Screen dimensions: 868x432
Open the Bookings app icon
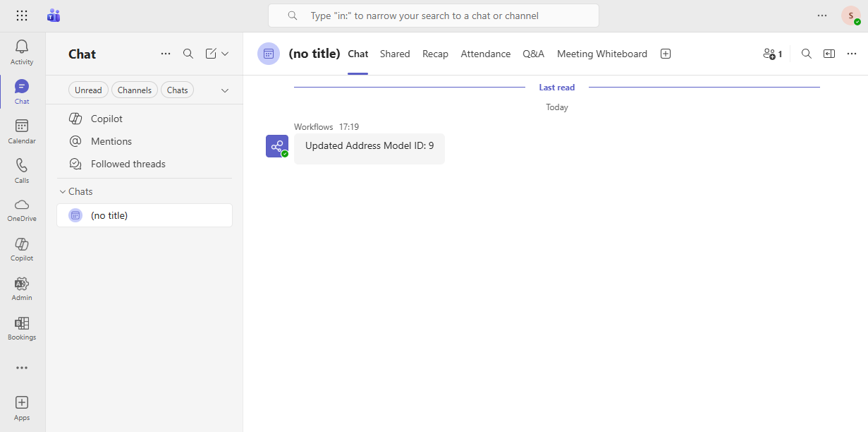[x=22, y=328]
